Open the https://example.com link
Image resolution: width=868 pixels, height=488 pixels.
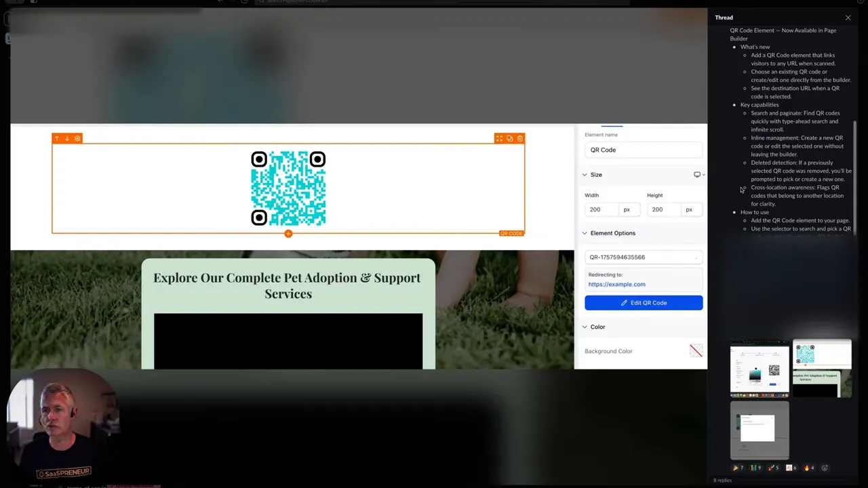(616, 285)
